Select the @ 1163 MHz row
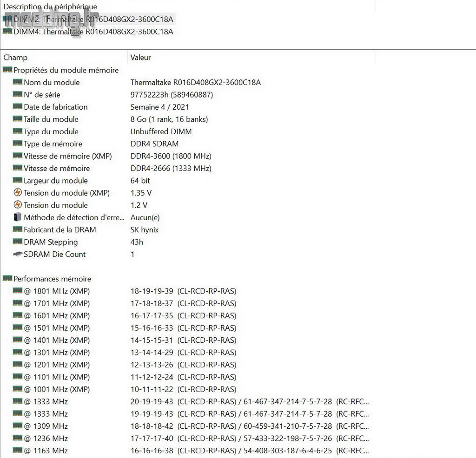Image resolution: width=476 pixels, height=458 pixels. (46, 451)
